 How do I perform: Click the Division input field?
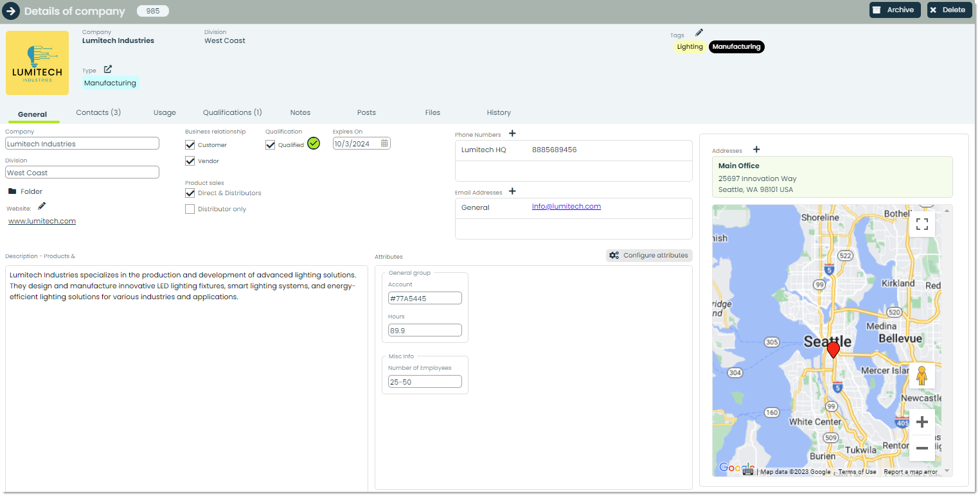[x=82, y=173]
